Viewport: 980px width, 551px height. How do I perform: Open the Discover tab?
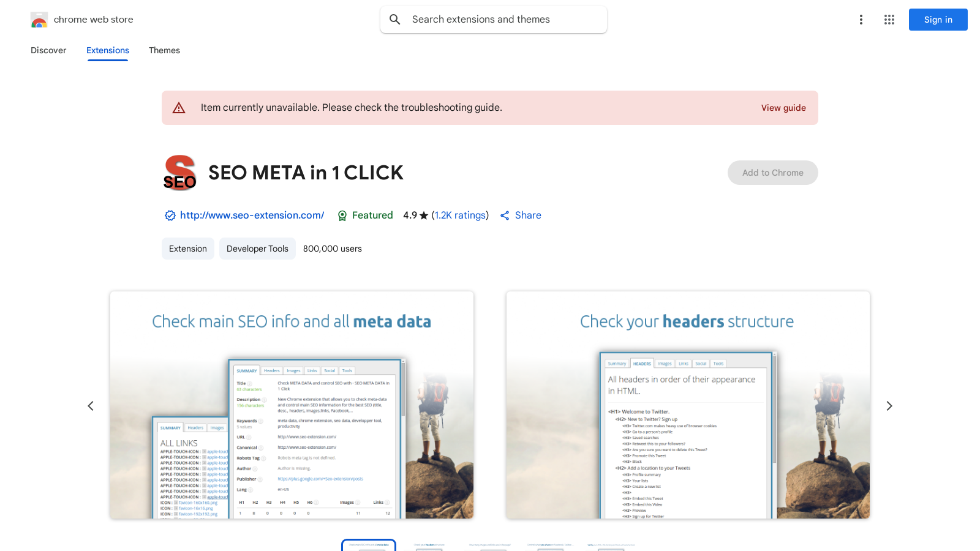point(48,50)
